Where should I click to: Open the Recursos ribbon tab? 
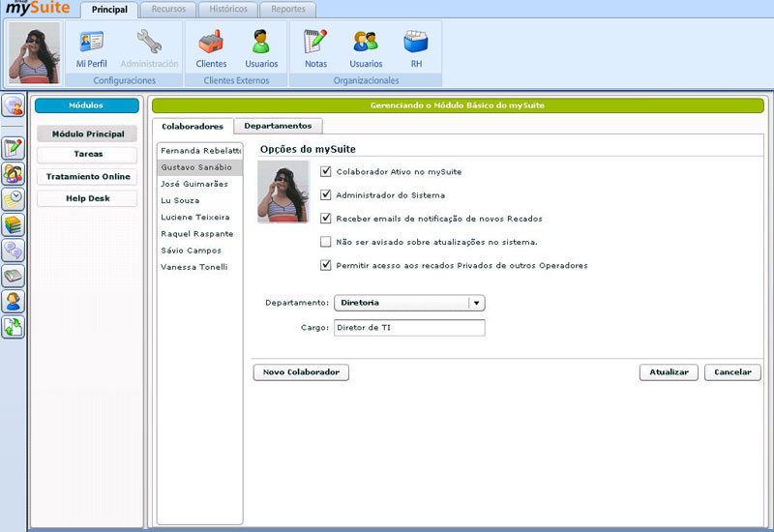pyautogui.click(x=168, y=10)
